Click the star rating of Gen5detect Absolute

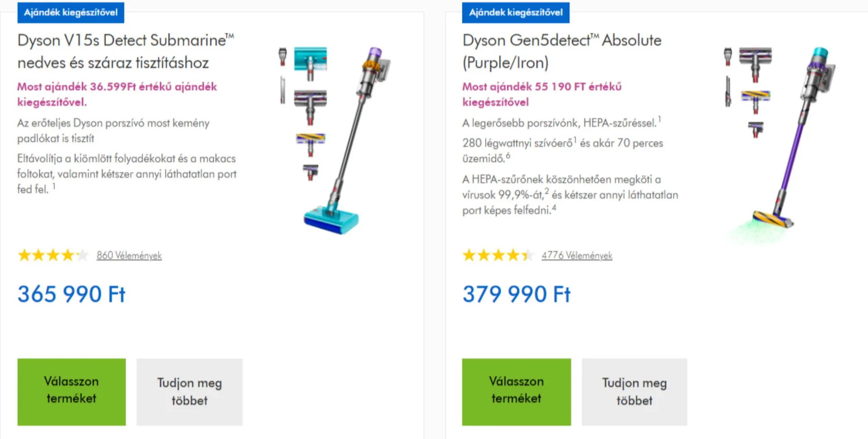tap(497, 256)
